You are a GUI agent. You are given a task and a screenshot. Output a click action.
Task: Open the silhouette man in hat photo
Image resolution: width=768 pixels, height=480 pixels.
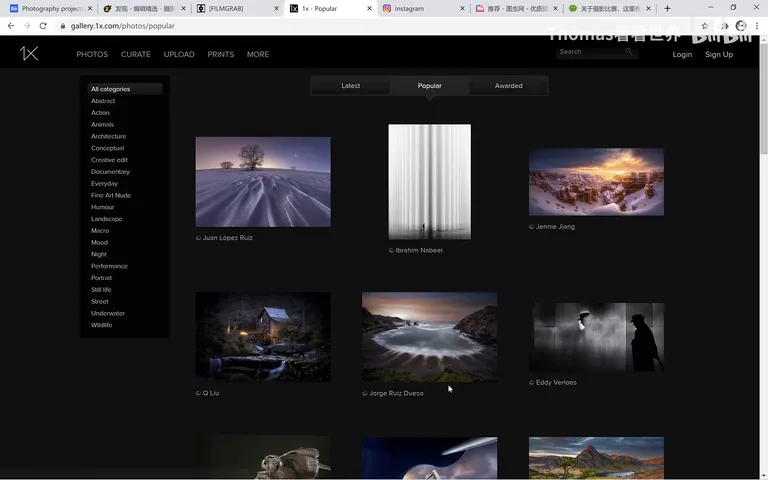[596, 337]
